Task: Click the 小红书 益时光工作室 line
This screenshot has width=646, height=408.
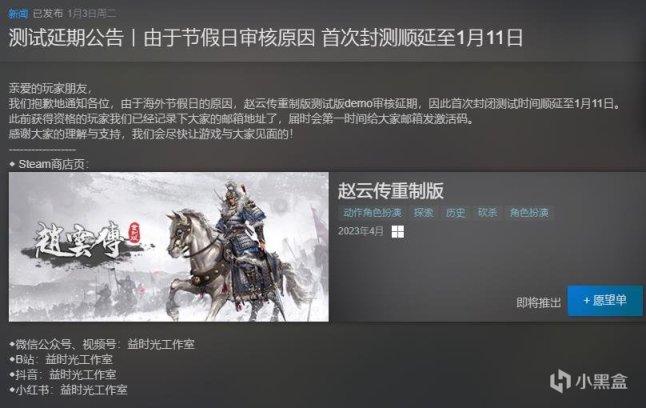Action: (x=68, y=390)
